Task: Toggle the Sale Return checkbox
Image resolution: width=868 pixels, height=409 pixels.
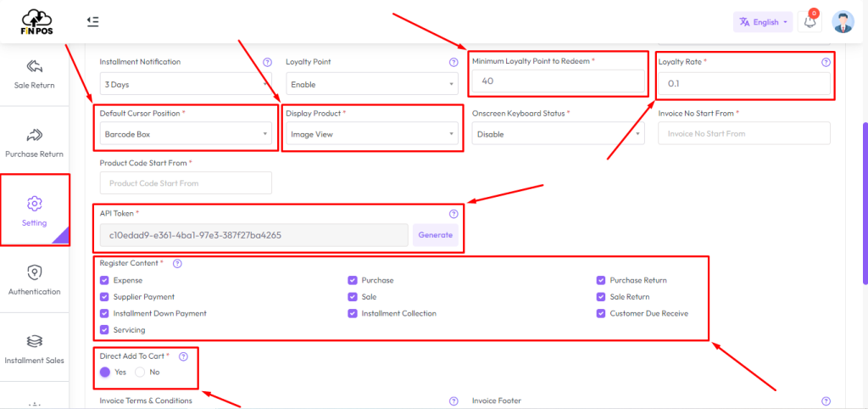Action: pyautogui.click(x=601, y=297)
